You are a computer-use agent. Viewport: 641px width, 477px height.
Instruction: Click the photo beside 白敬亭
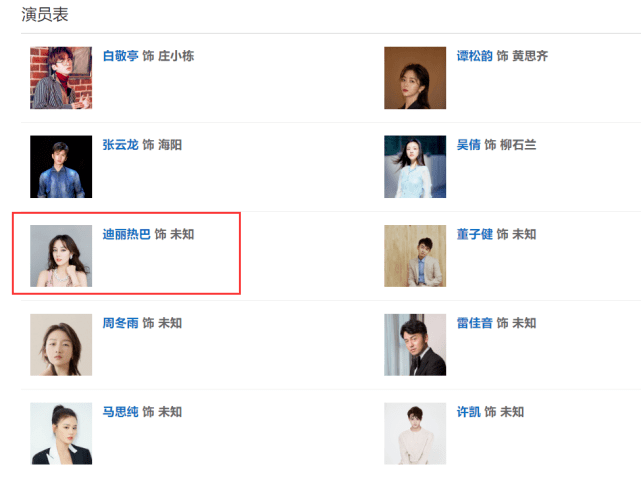coord(61,78)
